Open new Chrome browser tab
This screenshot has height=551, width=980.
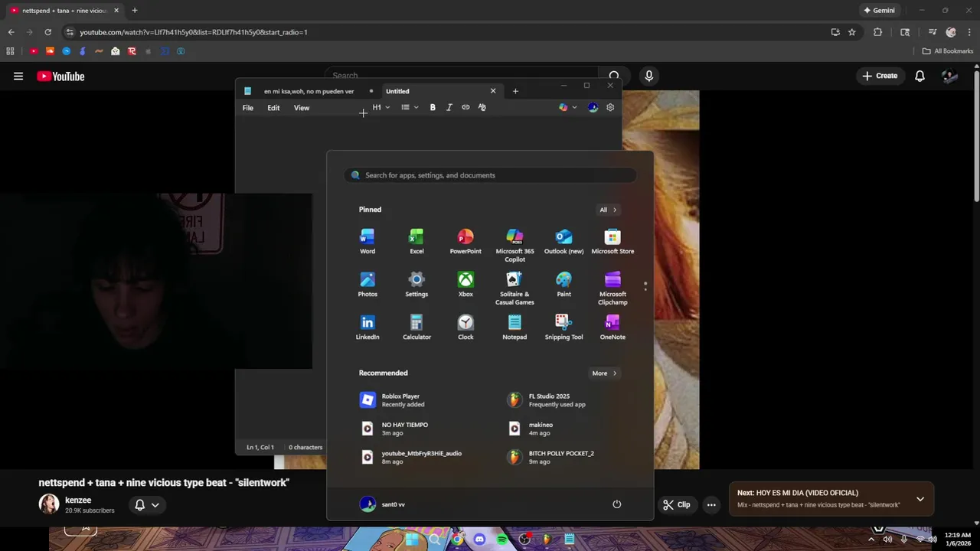coord(135,11)
